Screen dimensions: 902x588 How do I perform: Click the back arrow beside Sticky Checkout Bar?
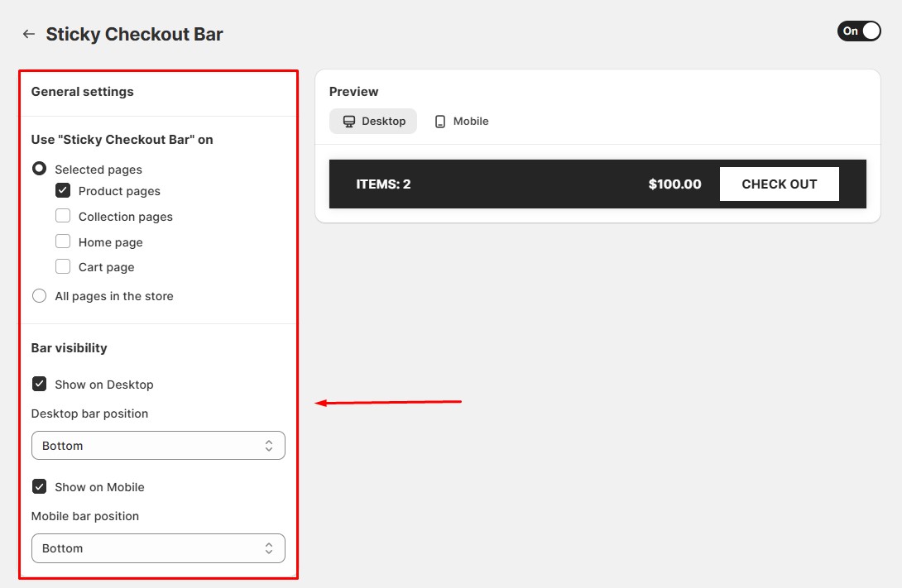click(28, 34)
